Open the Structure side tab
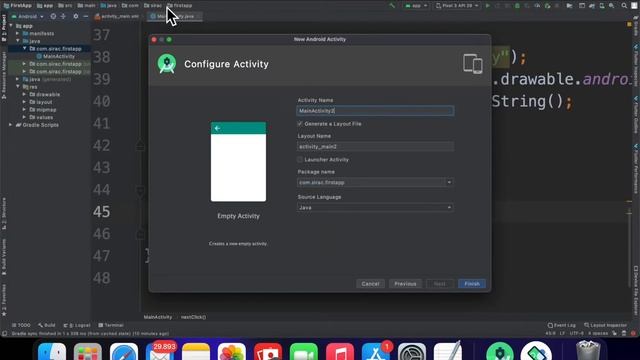 (4, 213)
